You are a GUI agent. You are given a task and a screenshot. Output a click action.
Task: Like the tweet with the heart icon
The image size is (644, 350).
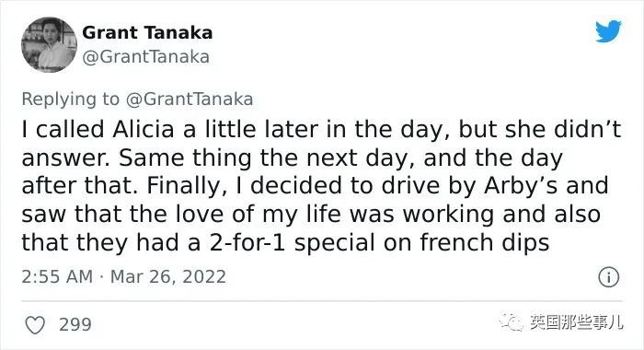[35, 325]
